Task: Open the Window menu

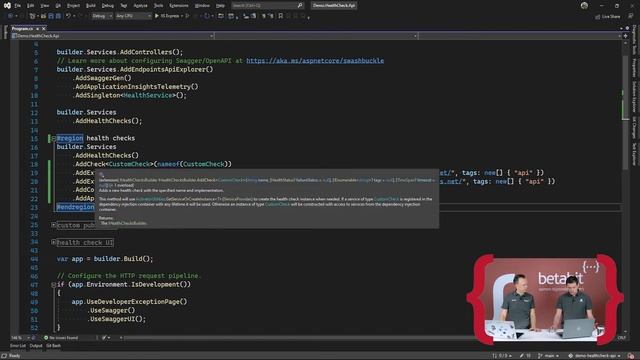Action: [202, 6]
